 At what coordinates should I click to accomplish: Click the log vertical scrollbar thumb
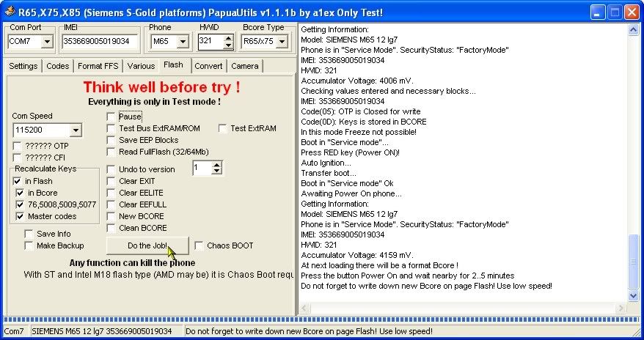(633, 262)
